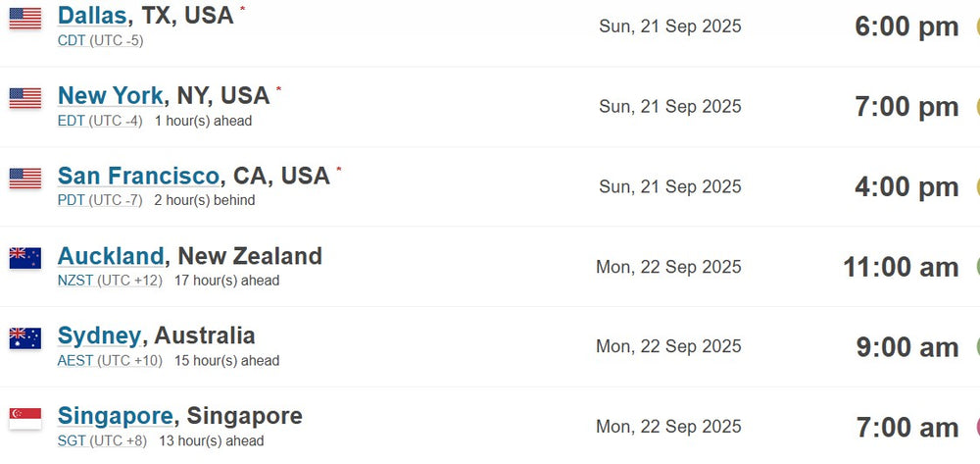The width and height of the screenshot is (980, 464).
Task: Click the red DST asterisk after Dallas
Action: pos(242,10)
